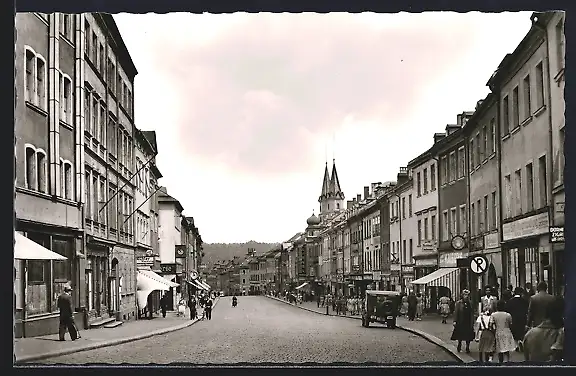Click the hanging square sign on left building
The image size is (576, 376).
[x=180, y=251]
